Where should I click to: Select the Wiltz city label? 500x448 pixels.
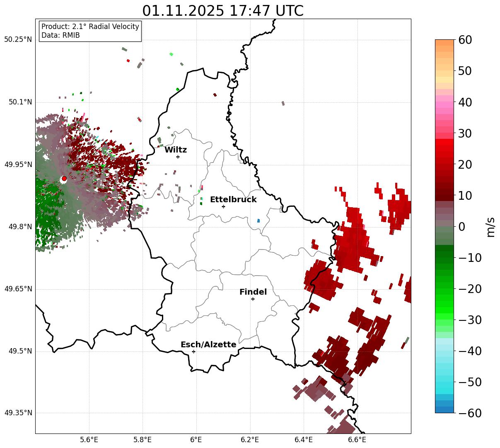(176, 150)
